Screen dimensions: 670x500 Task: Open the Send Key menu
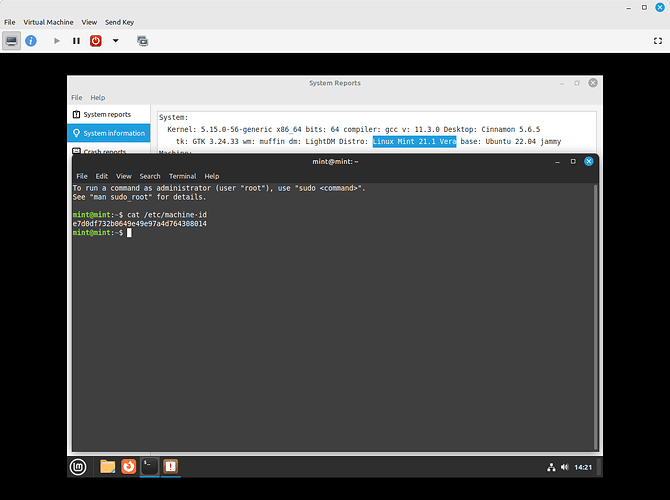tap(122, 21)
